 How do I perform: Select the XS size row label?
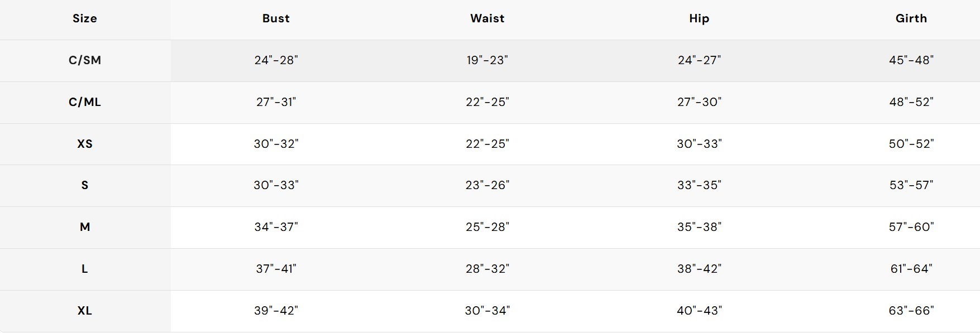pos(85,144)
